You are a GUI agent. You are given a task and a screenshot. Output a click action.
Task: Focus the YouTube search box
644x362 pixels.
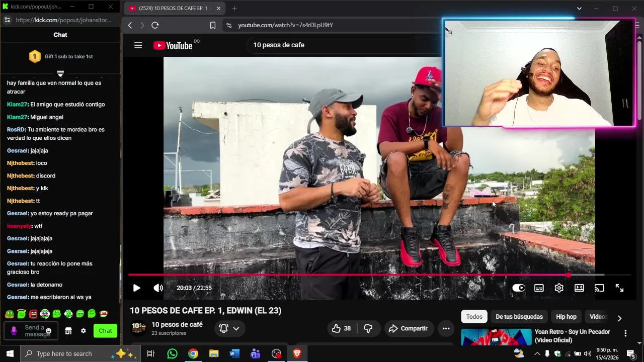tap(345, 45)
